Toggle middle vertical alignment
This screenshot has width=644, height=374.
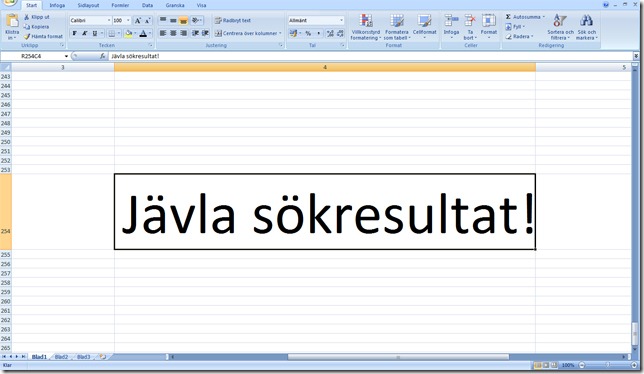click(173, 20)
